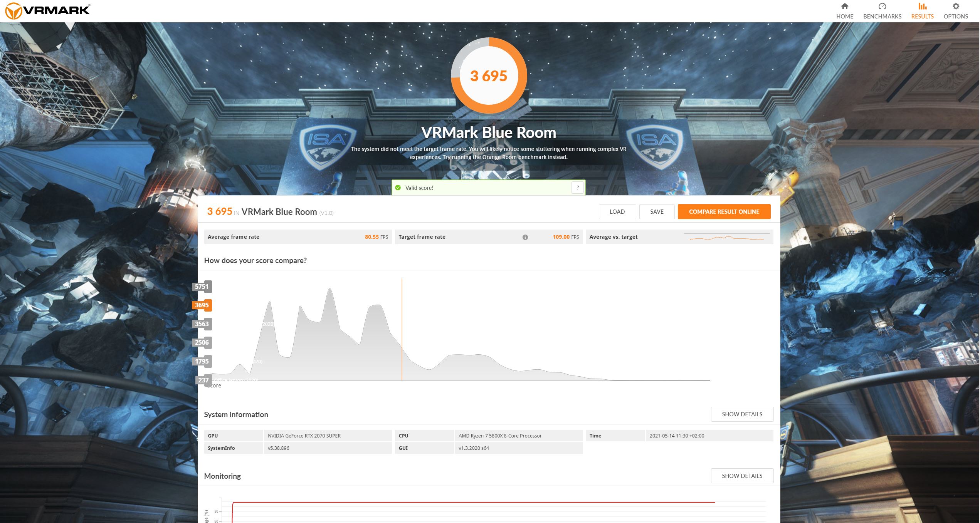
Task: Click the NVIDIA GeForce RTX 2070 SUPER value
Action: tap(304, 436)
